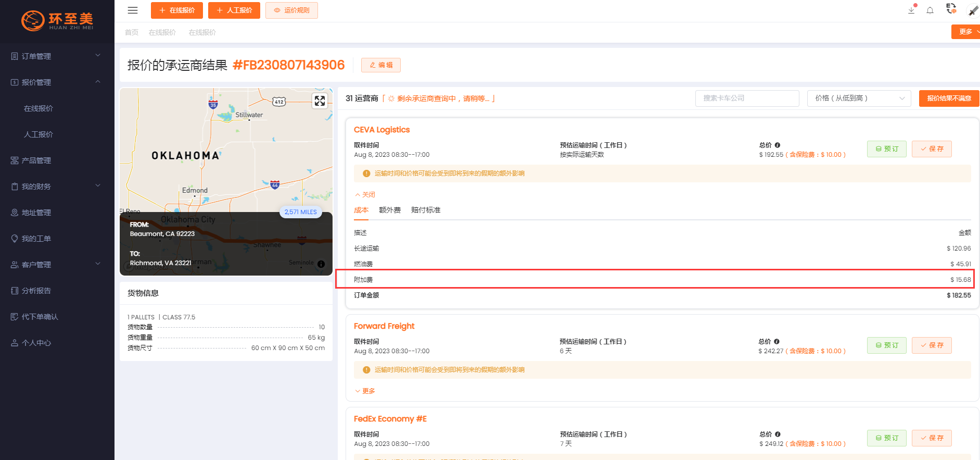Click the 环至美 logo

coord(57,21)
